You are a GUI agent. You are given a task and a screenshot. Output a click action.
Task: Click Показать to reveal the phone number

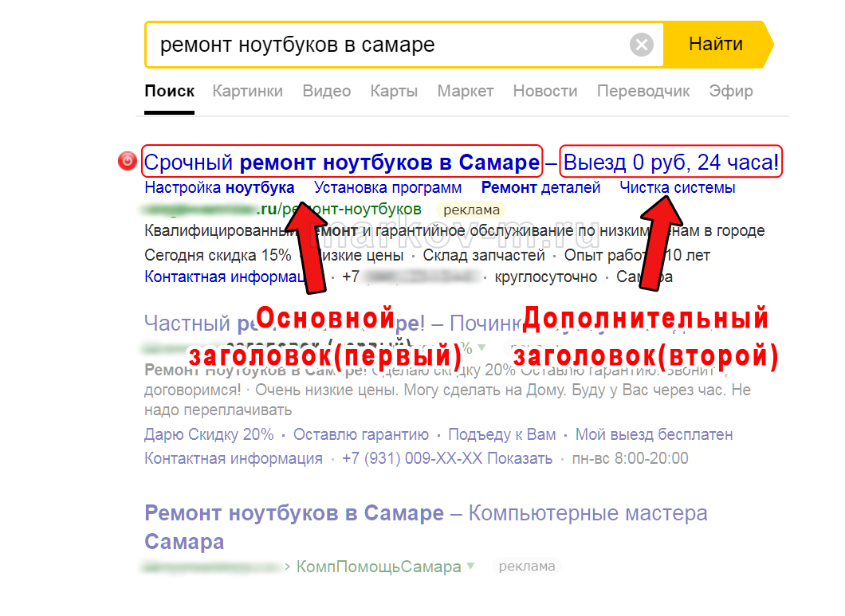pyautogui.click(x=520, y=459)
